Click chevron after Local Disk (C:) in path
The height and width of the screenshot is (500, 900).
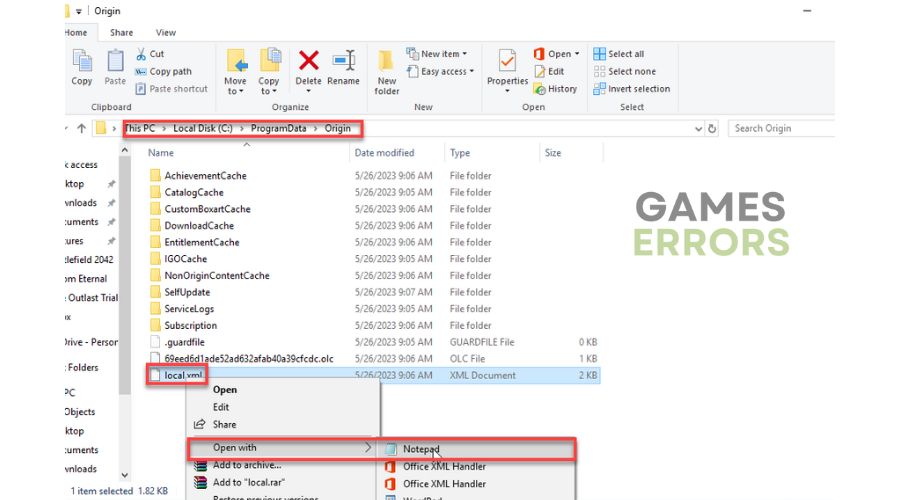[x=242, y=129]
